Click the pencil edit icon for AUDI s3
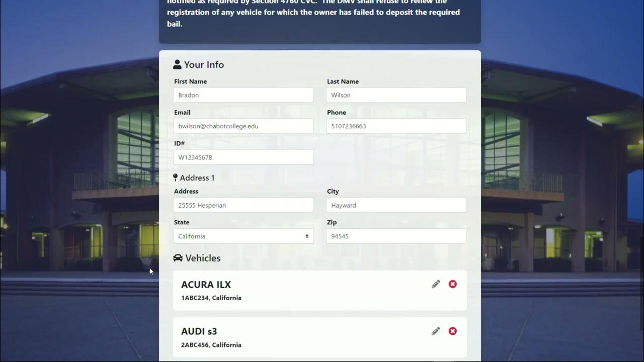 [436, 331]
